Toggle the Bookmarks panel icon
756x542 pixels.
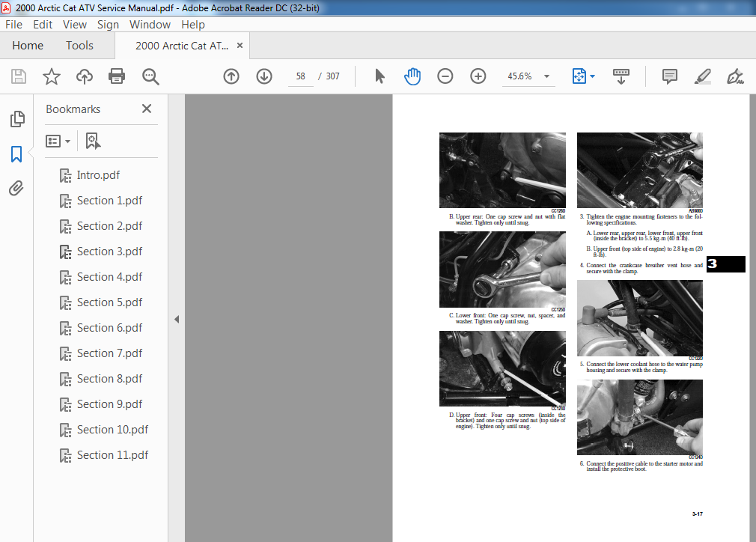tap(16, 154)
